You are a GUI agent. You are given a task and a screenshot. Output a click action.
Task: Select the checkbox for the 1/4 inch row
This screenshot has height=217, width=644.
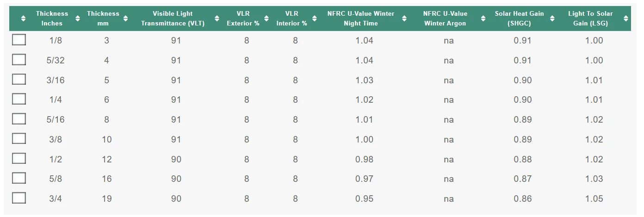pyautogui.click(x=19, y=99)
